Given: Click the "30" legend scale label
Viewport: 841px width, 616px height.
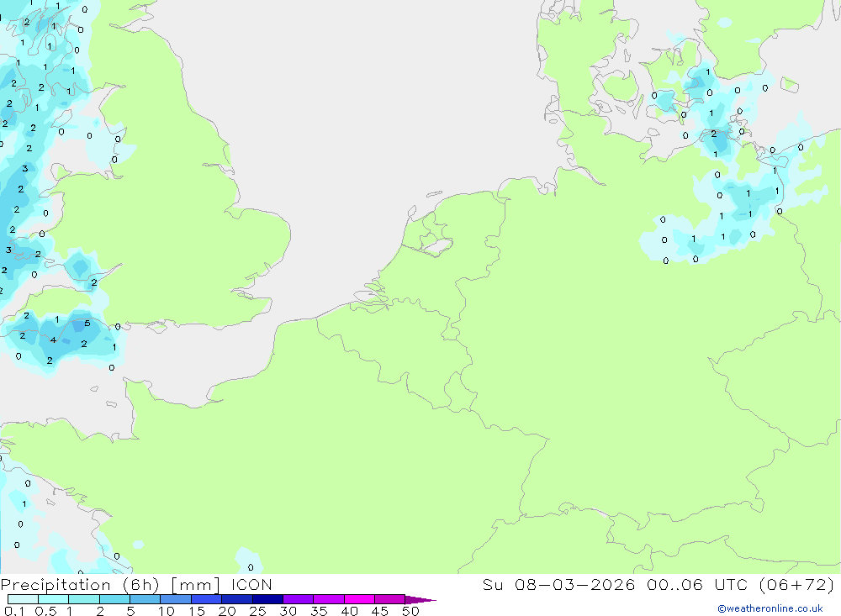Looking at the screenshot, I should point(288,611).
